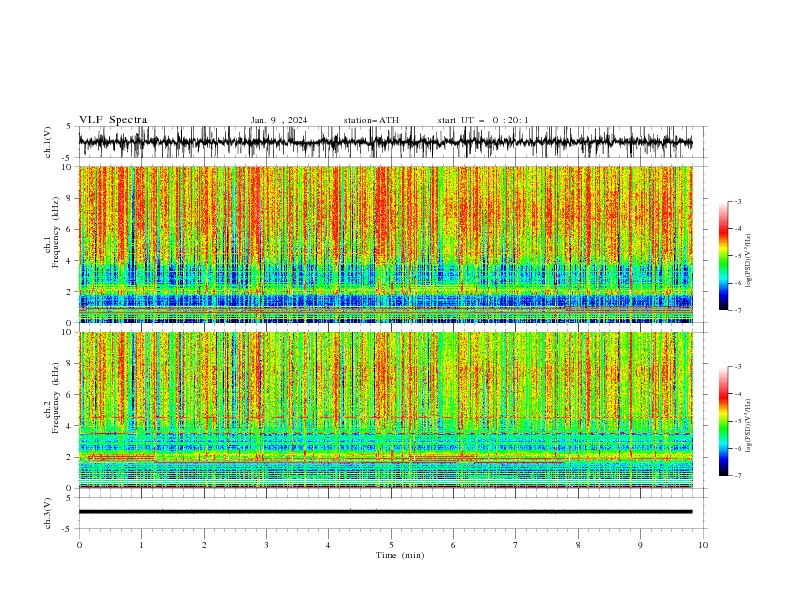Image resolution: width=792 pixels, height=612 pixels.
Task: Select the "Jan. 9 , 2024" date label
Action: [x=279, y=120]
